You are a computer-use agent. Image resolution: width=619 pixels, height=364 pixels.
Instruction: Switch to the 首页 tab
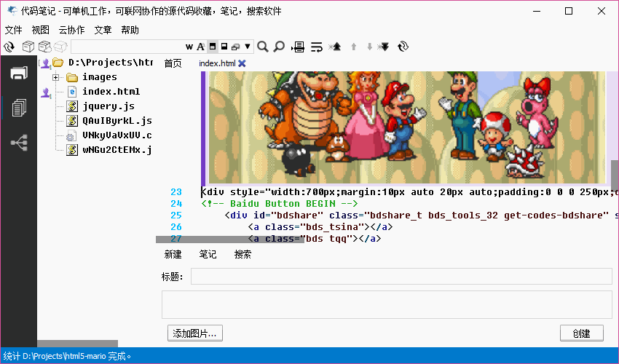pos(173,63)
